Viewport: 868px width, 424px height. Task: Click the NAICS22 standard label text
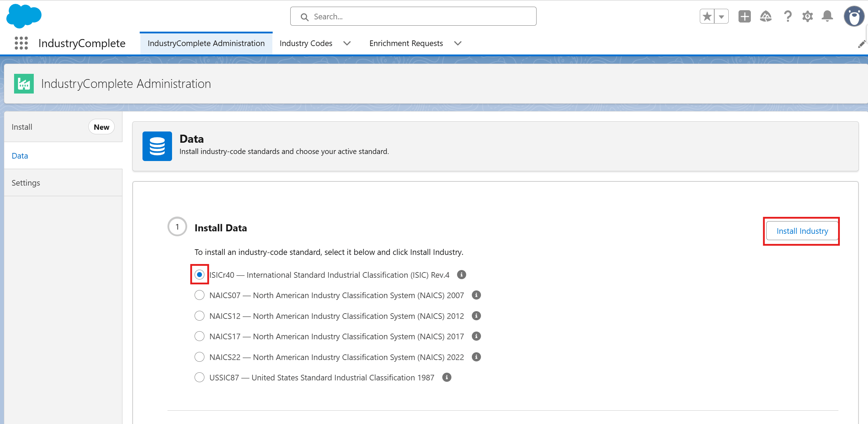point(337,357)
